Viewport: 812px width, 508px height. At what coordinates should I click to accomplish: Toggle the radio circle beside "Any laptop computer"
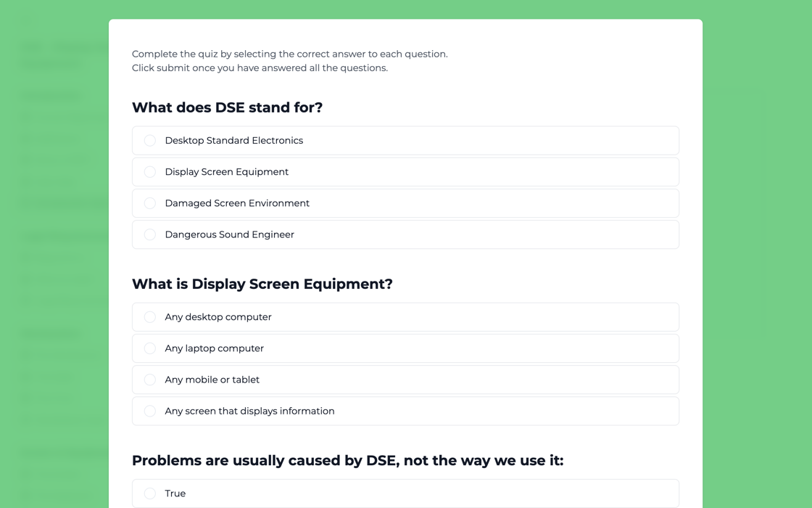pyautogui.click(x=149, y=348)
